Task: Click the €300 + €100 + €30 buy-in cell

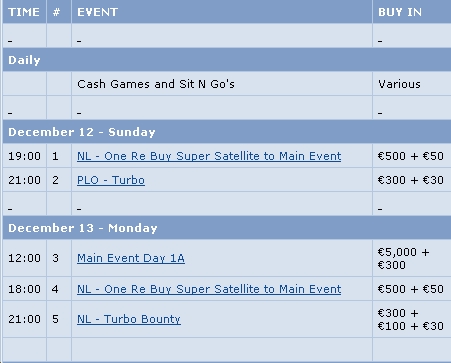Action: (x=412, y=319)
